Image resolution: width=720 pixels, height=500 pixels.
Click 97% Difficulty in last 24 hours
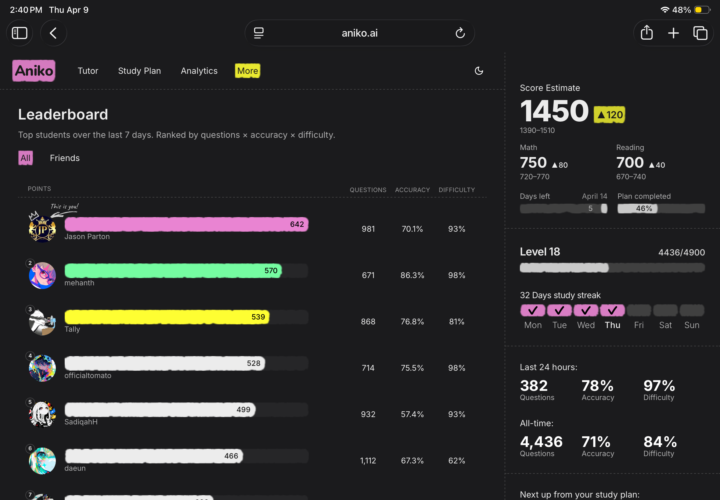click(659, 389)
